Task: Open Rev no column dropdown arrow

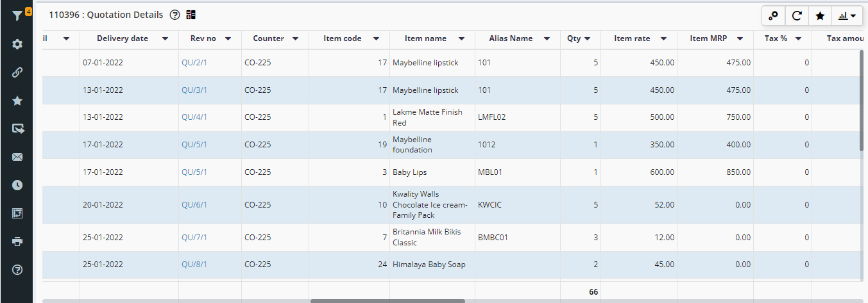Action: pyautogui.click(x=229, y=39)
